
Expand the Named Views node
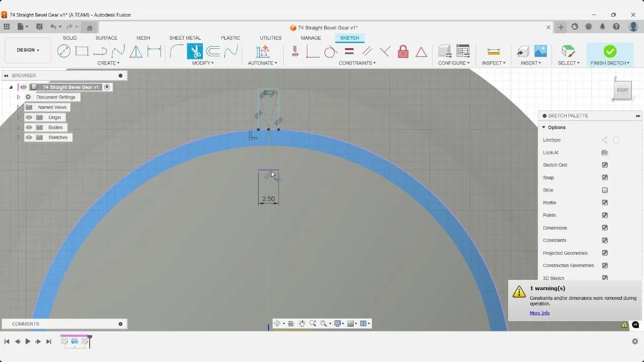(18, 107)
